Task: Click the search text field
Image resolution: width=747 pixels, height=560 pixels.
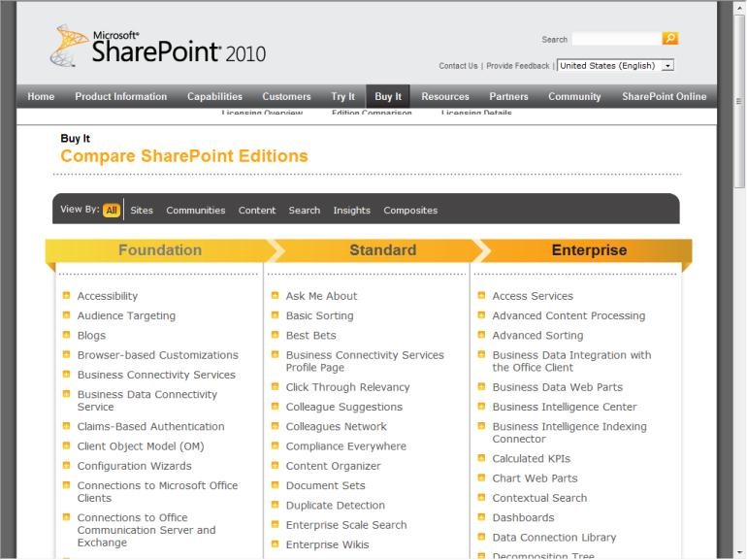Action: [616, 39]
